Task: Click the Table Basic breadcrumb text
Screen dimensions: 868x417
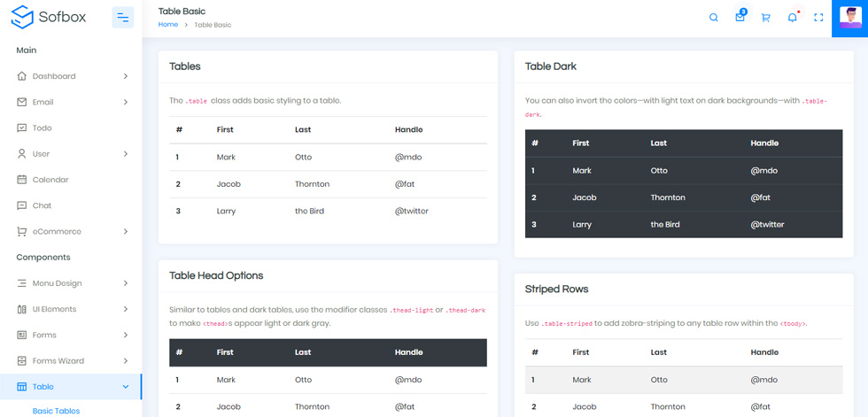Action: (x=213, y=25)
